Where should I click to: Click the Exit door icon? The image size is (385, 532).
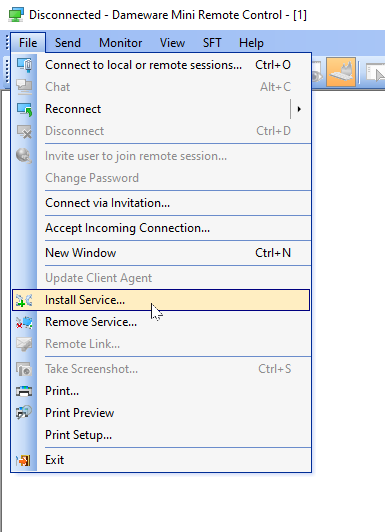tap(23, 460)
